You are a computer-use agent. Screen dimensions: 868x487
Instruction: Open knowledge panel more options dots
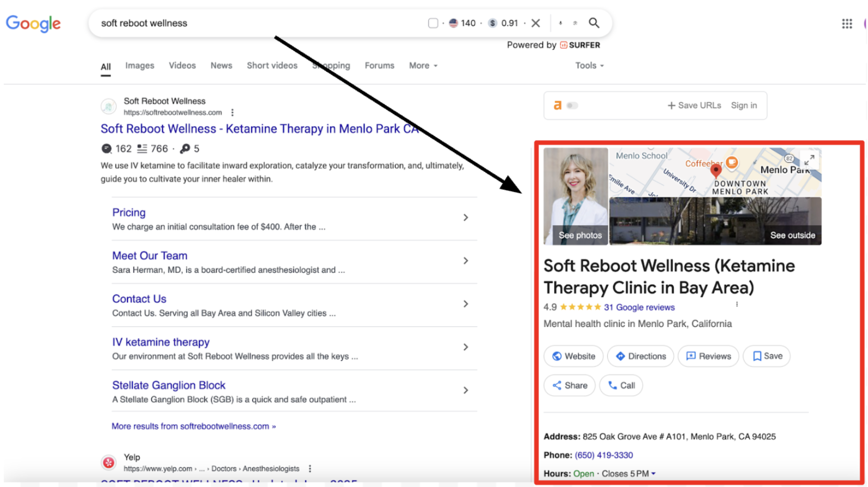pyautogui.click(x=737, y=305)
